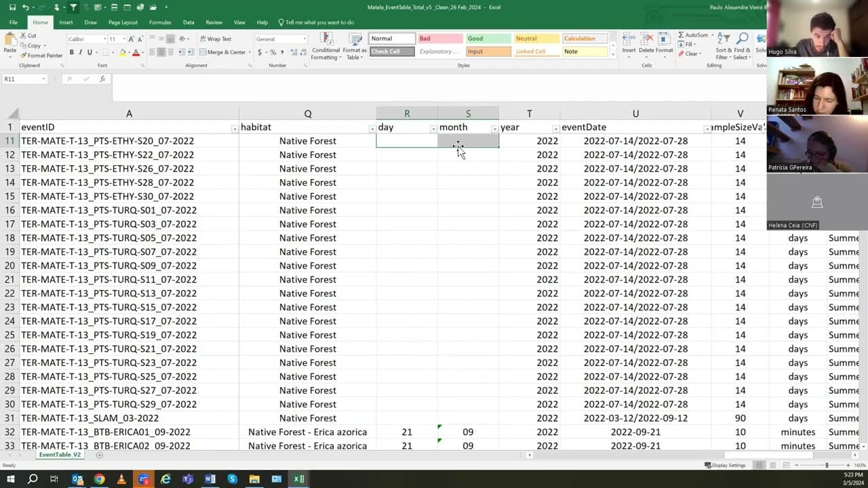This screenshot has width=868, height=488.
Task: Apply the Bad cell style
Action: tap(440, 39)
